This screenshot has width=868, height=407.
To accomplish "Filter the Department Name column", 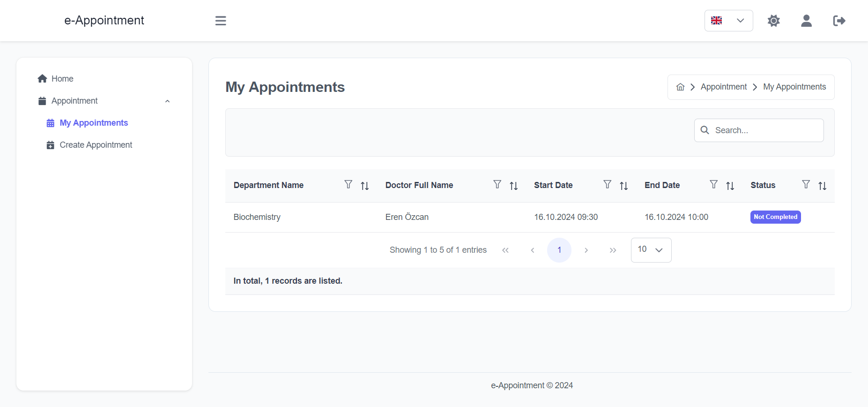I will pos(348,184).
